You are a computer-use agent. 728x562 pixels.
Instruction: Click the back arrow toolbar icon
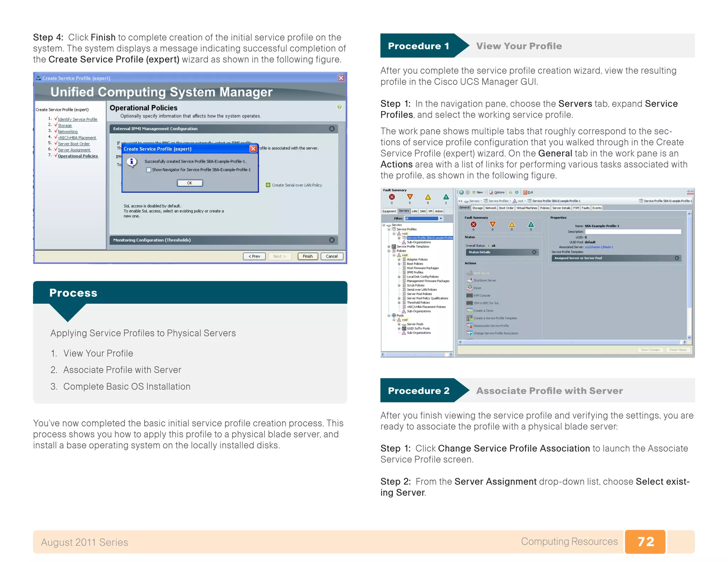(461, 192)
